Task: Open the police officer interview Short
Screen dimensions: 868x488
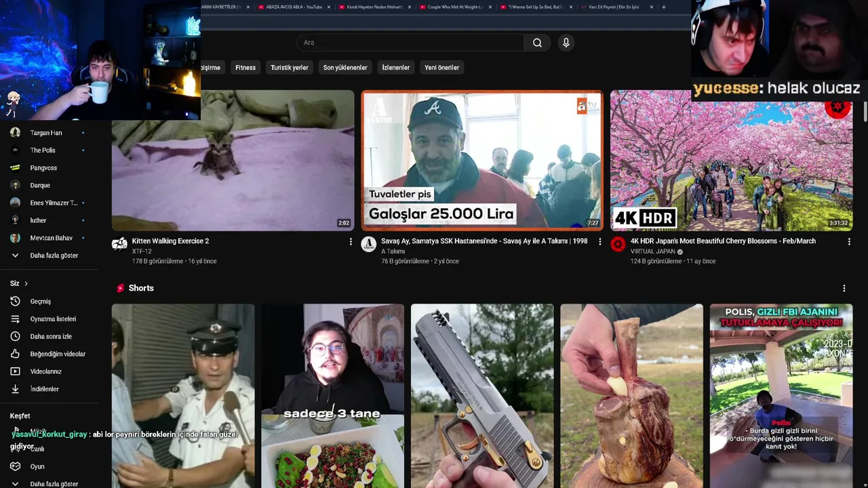Action: (183, 396)
